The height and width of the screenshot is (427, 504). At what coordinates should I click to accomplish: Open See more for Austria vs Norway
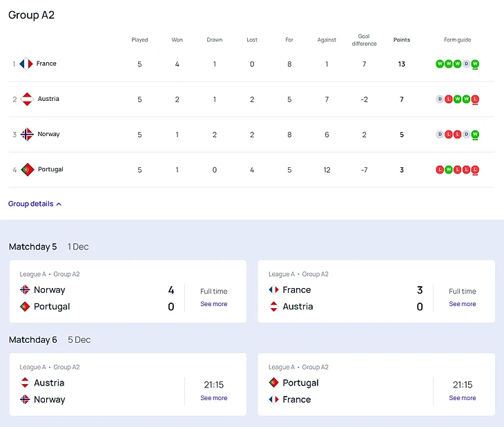(x=213, y=398)
